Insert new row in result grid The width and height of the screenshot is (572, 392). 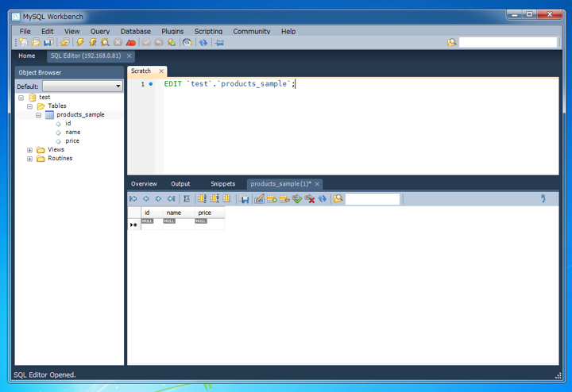click(x=272, y=199)
